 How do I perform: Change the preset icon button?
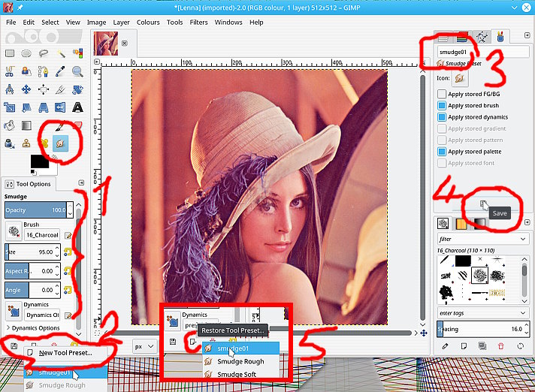tap(460, 78)
